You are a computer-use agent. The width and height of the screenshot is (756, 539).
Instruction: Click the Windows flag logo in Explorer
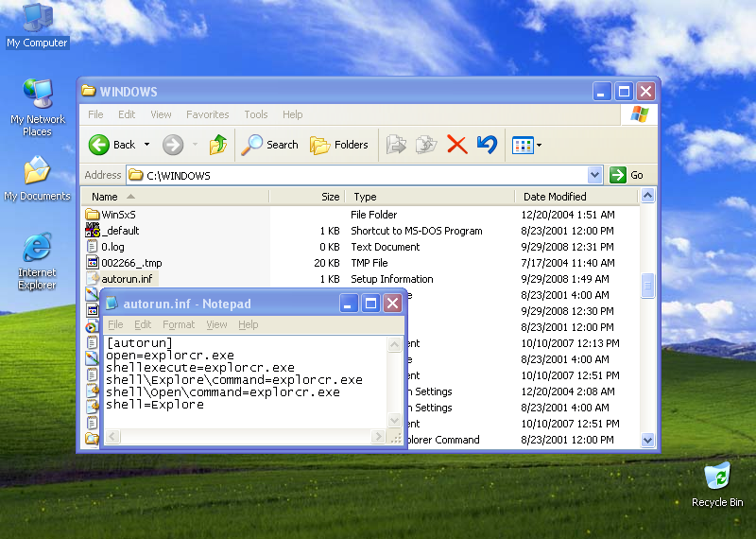coord(640,114)
